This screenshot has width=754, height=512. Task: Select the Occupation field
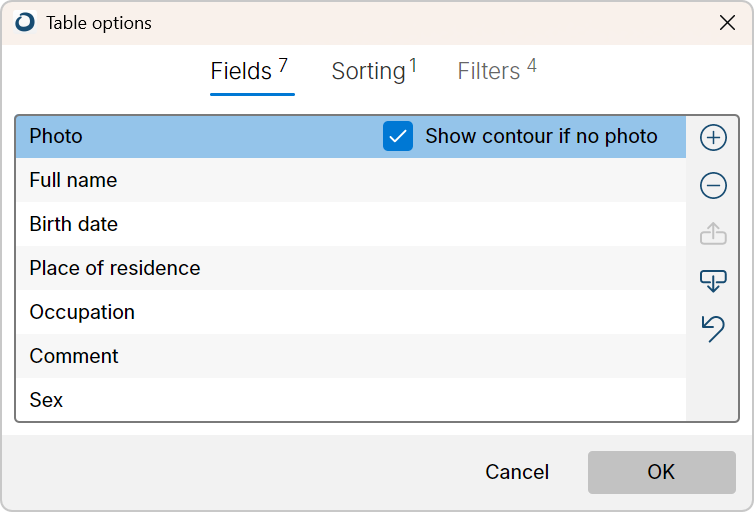tap(351, 312)
